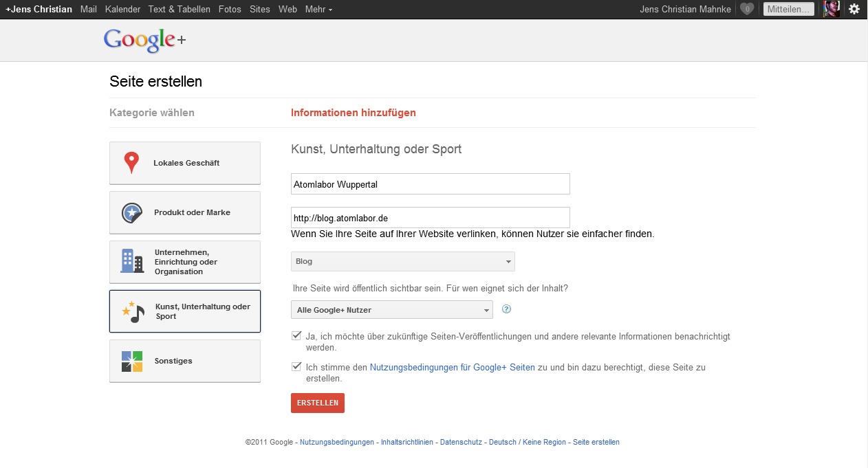This screenshot has height=468, width=868.
Task: Click the red Erstellen button
Action: (318, 403)
